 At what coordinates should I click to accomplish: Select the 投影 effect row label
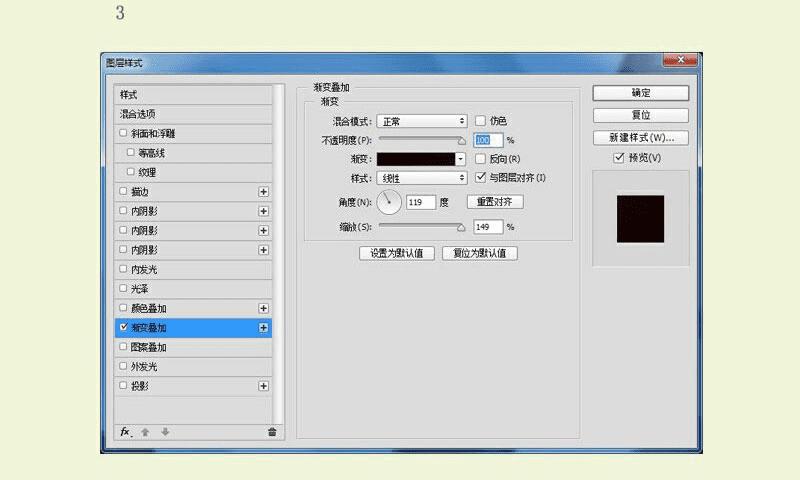point(140,386)
